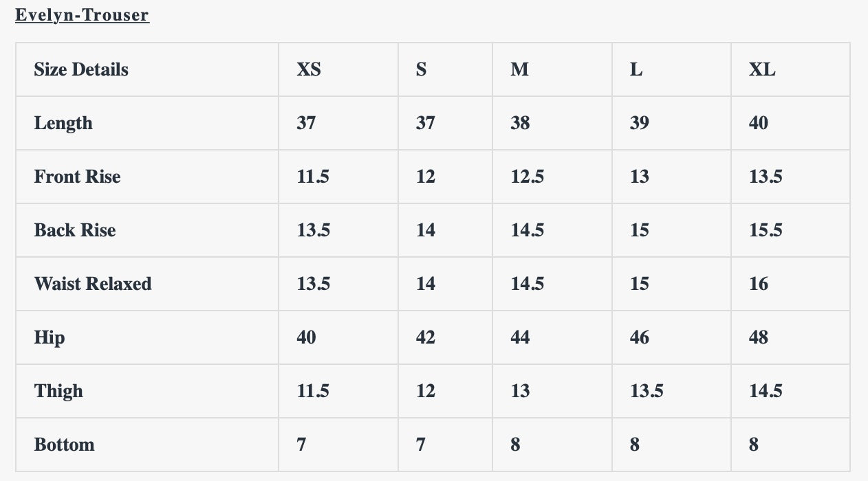Viewport: 868px width, 481px height.
Task: Select the XL column header
Action: point(762,69)
